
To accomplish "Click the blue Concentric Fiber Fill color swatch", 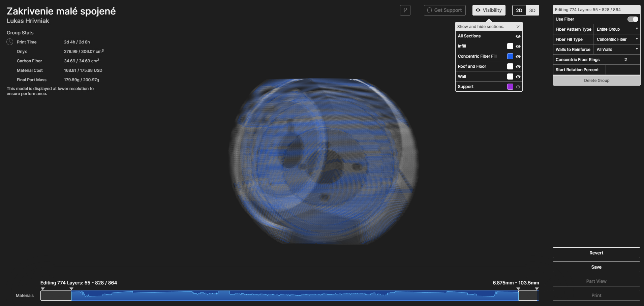I will point(510,56).
